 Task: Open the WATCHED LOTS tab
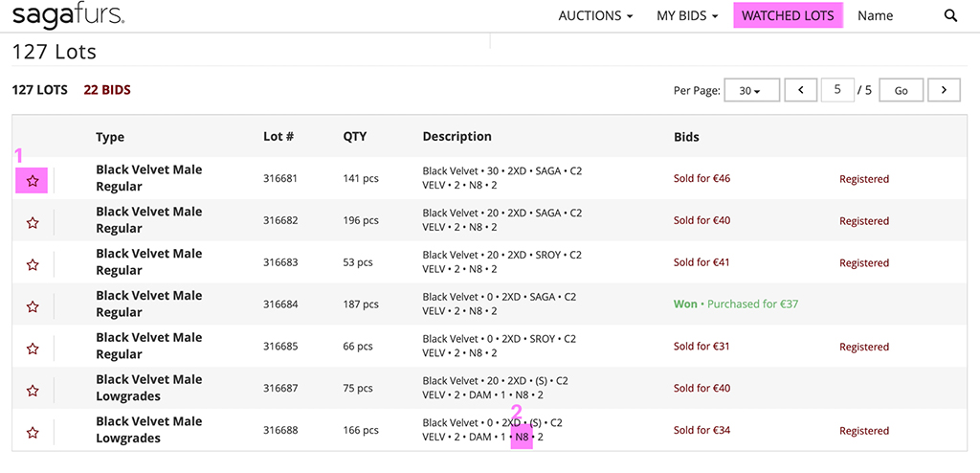tap(788, 15)
